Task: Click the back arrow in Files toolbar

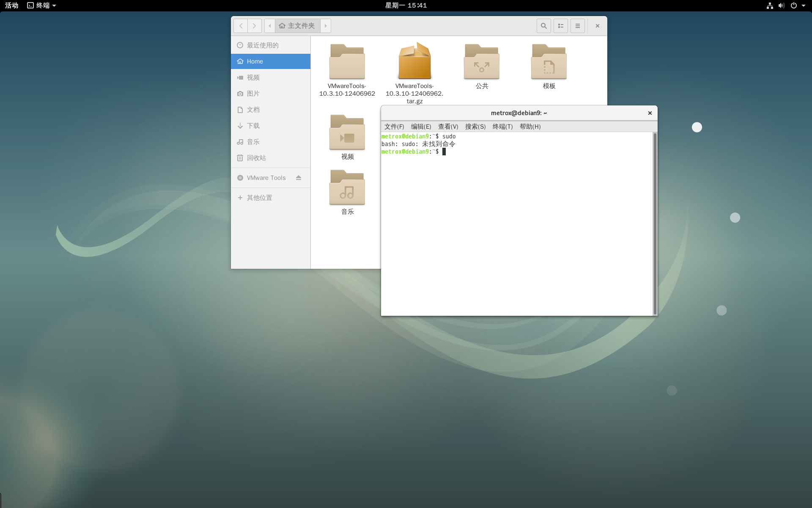Action: tap(241, 26)
